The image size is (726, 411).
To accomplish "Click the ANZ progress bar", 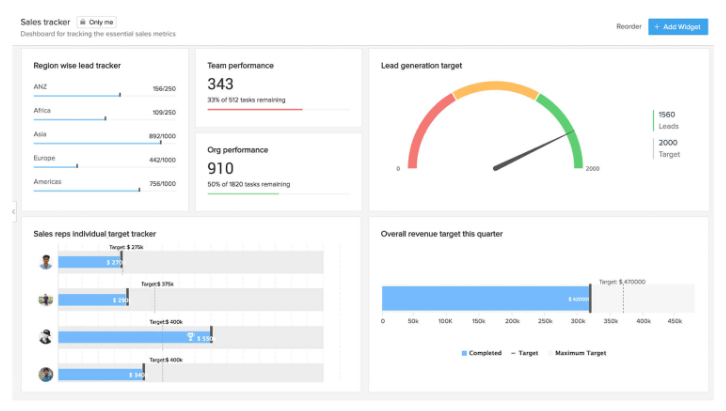I will 105,95.
